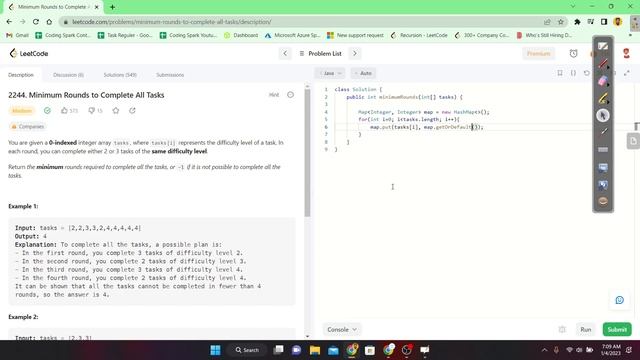Screen dimensions: 640x360
Task: Open the Microsoft Azure bookmark
Action: pyautogui.click(x=292, y=36)
